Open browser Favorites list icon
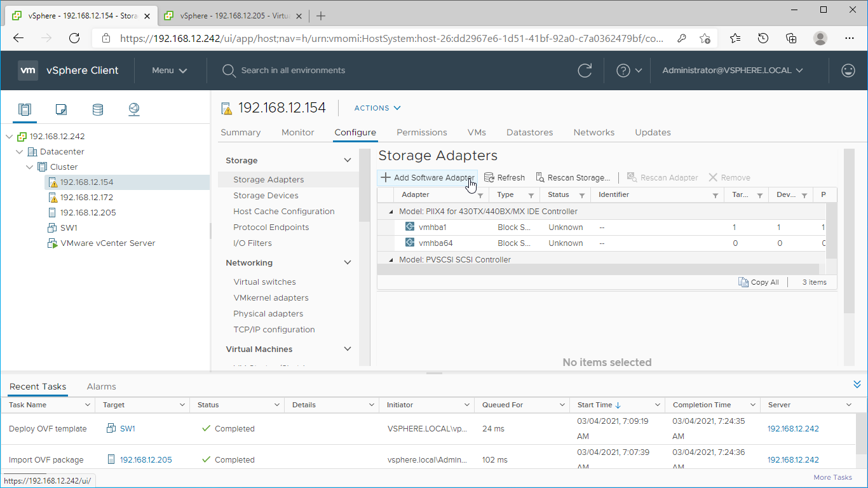Viewport: 868px width, 488px height. pyautogui.click(x=735, y=38)
